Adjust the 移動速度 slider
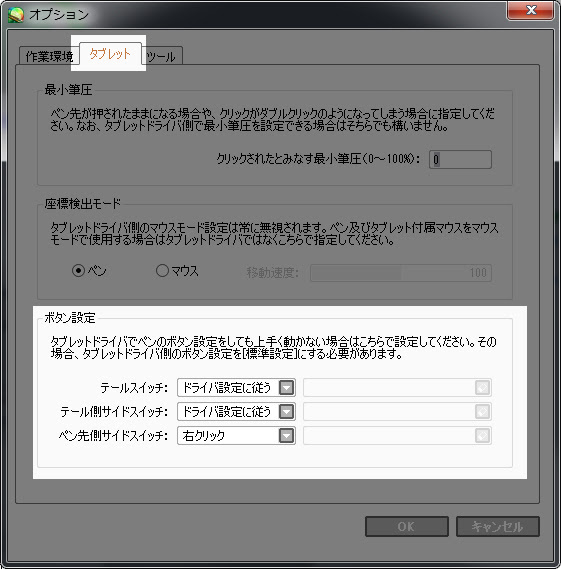This screenshot has width=561, height=569. click(401, 273)
